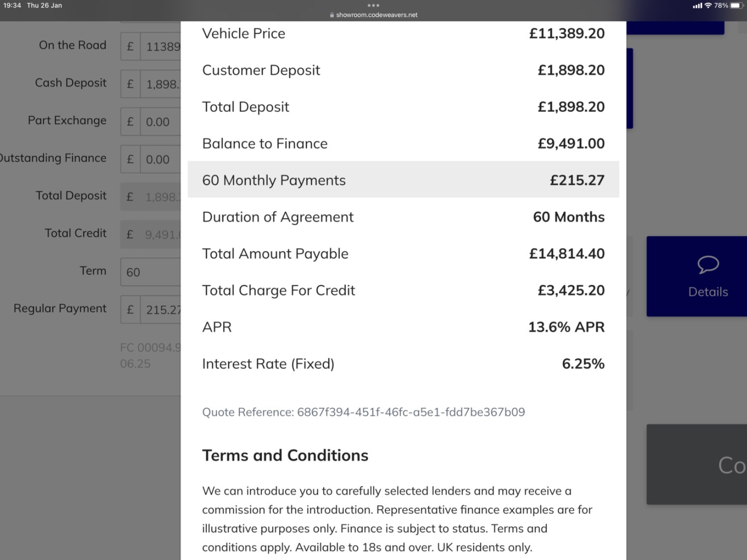Image resolution: width=747 pixels, height=560 pixels.
Task: Click the grey Co button at right
Action: 697,464
